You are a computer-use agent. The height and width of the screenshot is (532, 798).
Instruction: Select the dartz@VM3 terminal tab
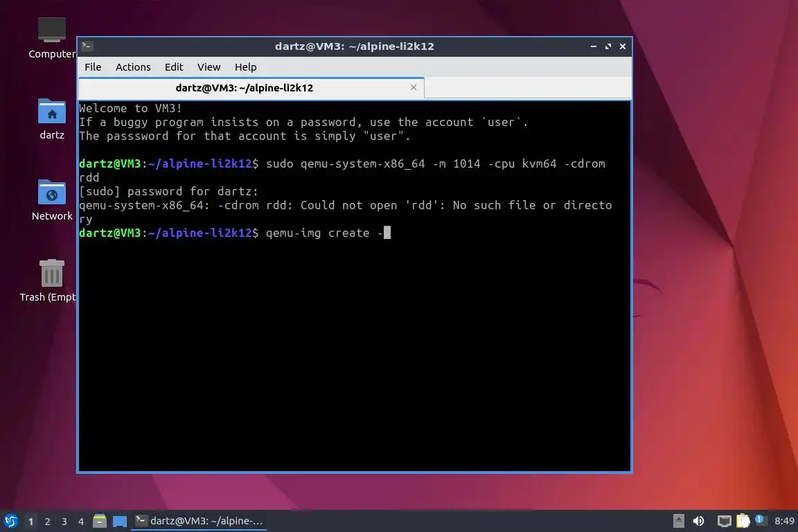pos(251,88)
